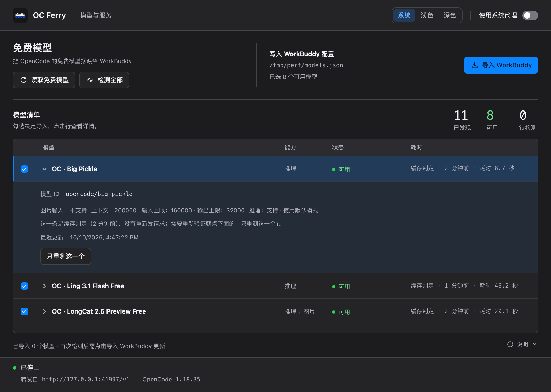Switch to the 浅色 theme
The image size is (551, 392).
coord(427,15)
